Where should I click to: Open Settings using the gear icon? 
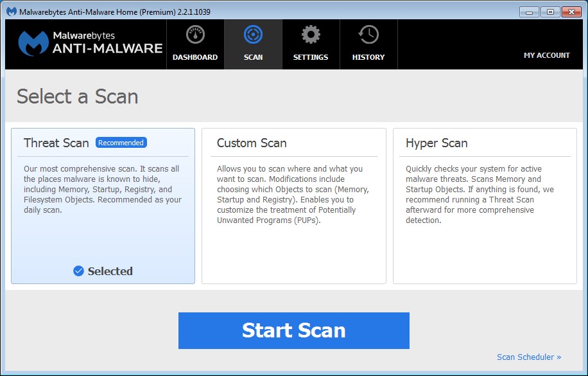(x=311, y=35)
